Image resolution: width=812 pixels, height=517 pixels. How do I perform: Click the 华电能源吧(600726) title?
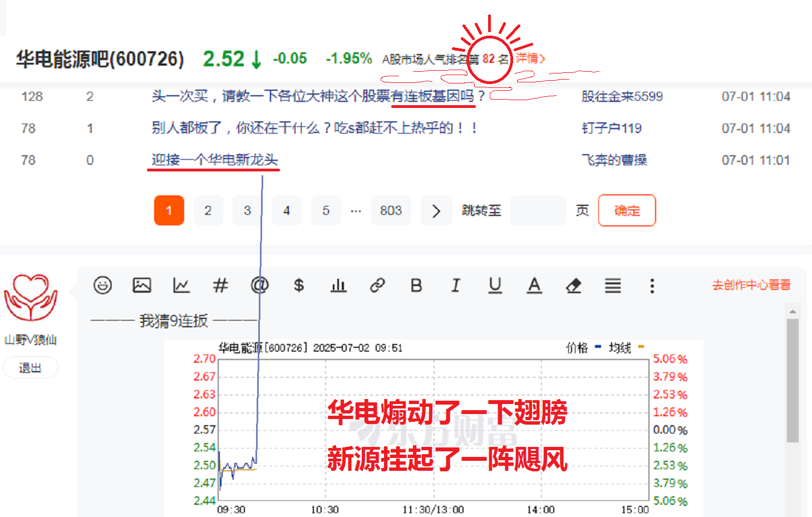click(x=100, y=58)
